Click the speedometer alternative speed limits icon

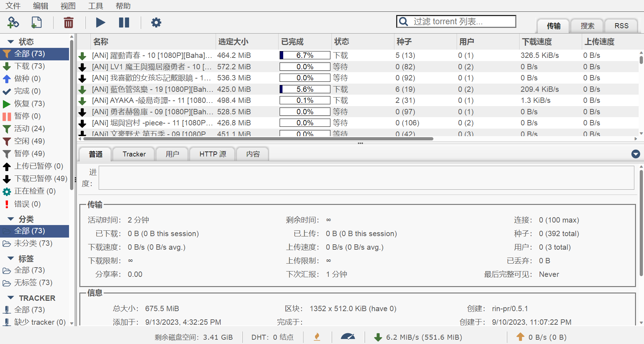348,337
